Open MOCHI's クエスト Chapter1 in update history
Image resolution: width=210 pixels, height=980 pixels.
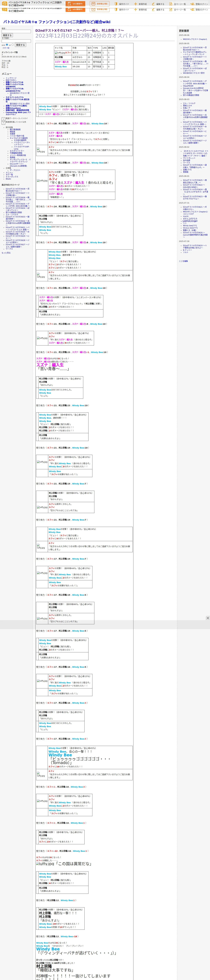click(x=195, y=39)
